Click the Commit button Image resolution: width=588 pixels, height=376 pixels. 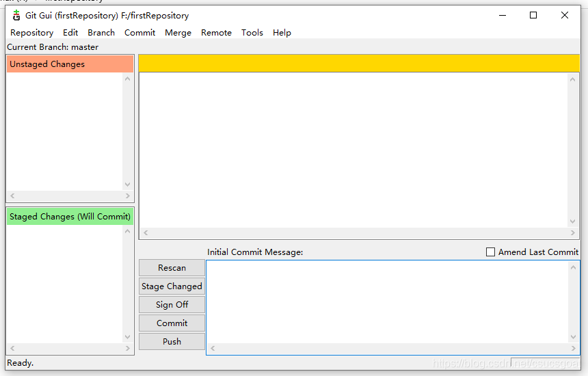tap(172, 323)
